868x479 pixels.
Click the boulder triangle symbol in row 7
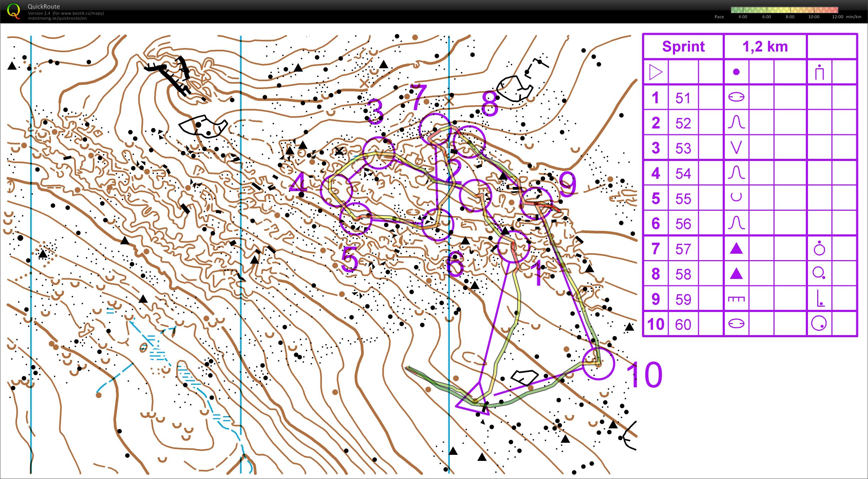736,248
